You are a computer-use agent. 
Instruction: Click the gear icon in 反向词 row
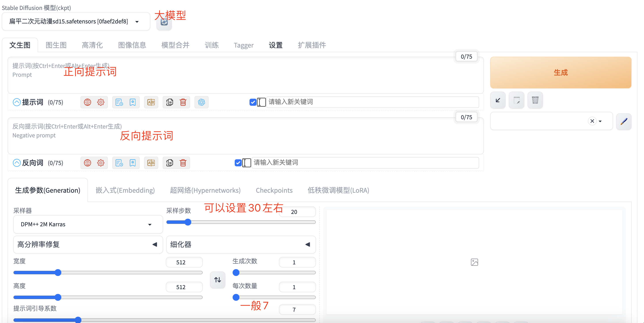point(101,163)
